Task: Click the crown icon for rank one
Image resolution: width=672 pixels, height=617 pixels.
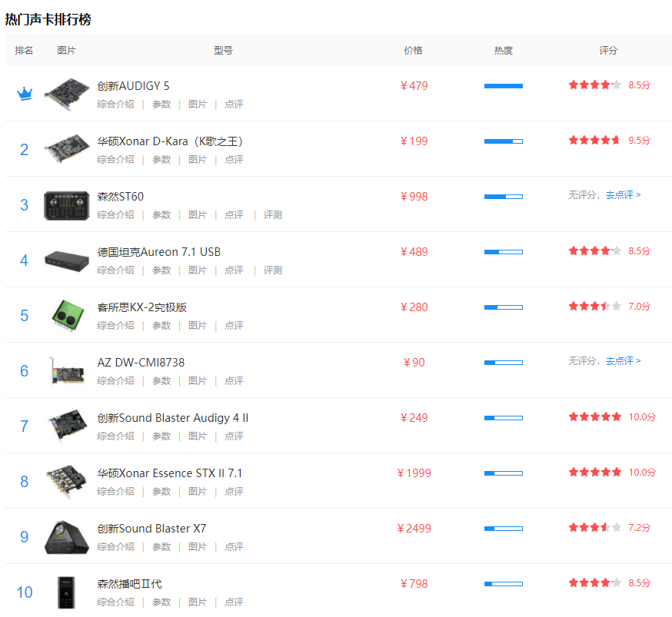Action: (x=25, y=94)
